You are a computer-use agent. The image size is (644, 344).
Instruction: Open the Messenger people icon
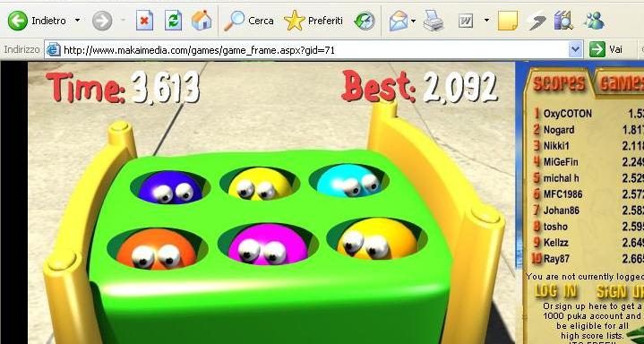tap(594, 21)
